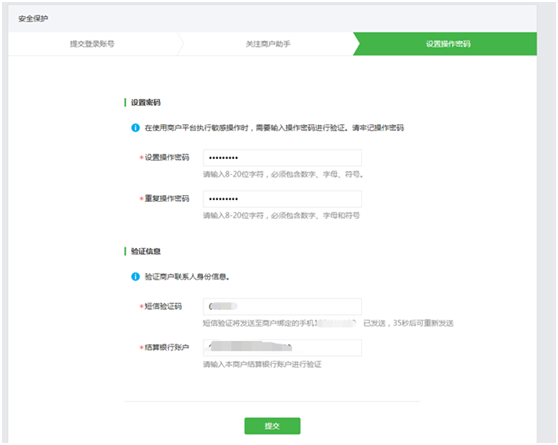This screenshot has height=445, width=558.
Task: Focus the 重复操作密码 password field
Action: coord(282,199)
